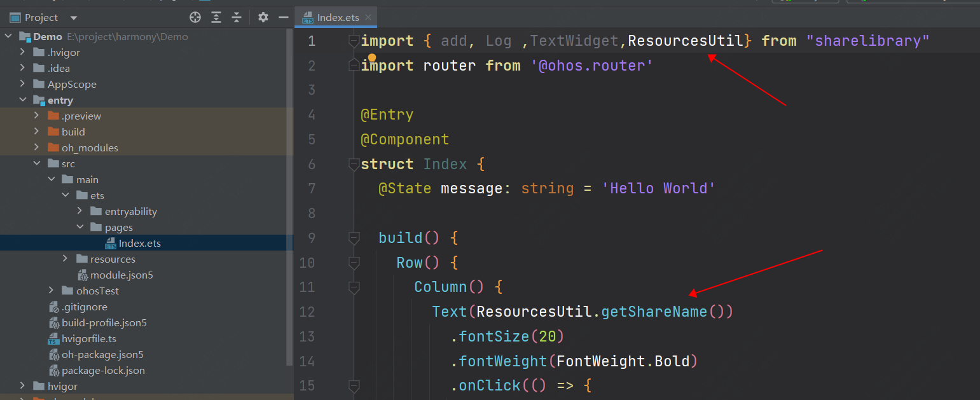
Task: Hide the Project panel with minus icon
Action: coord(283,17)
